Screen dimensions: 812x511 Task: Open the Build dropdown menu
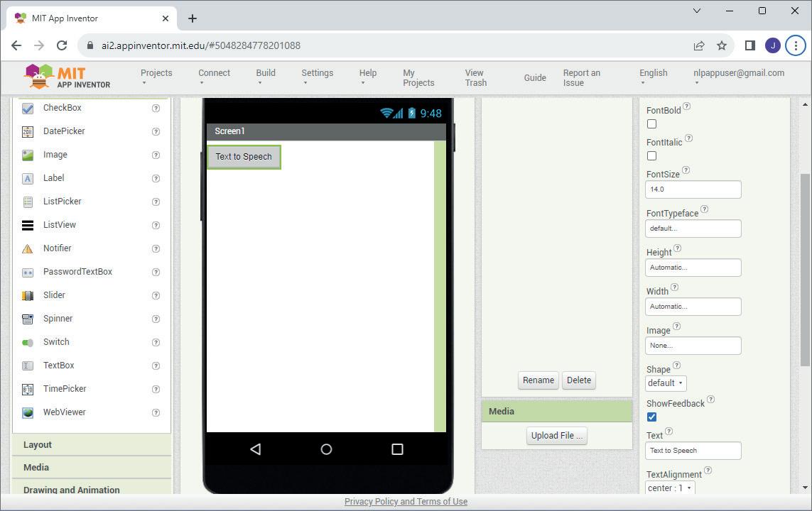coord(266,77)
